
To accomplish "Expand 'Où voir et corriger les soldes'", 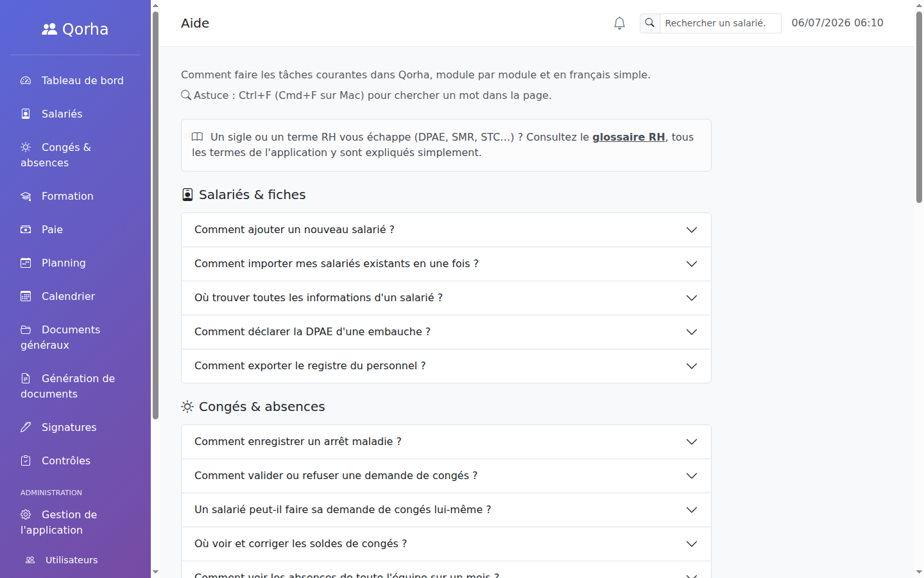I will (446, 544).
